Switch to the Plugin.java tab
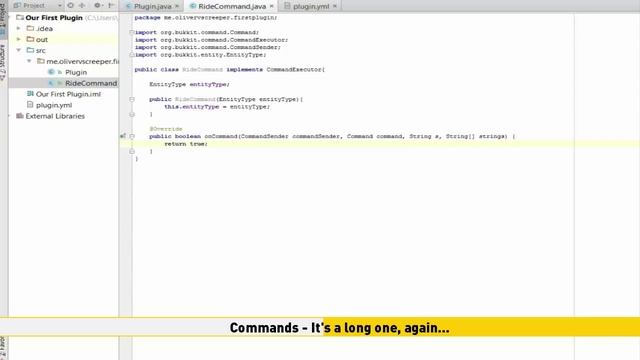The width and height of the screenshot is (640, 360). point(153,7)
